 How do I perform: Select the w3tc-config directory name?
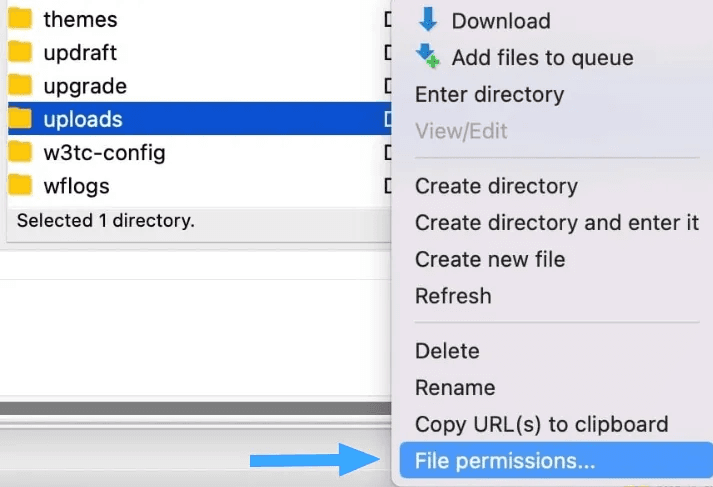coord(104,153)
